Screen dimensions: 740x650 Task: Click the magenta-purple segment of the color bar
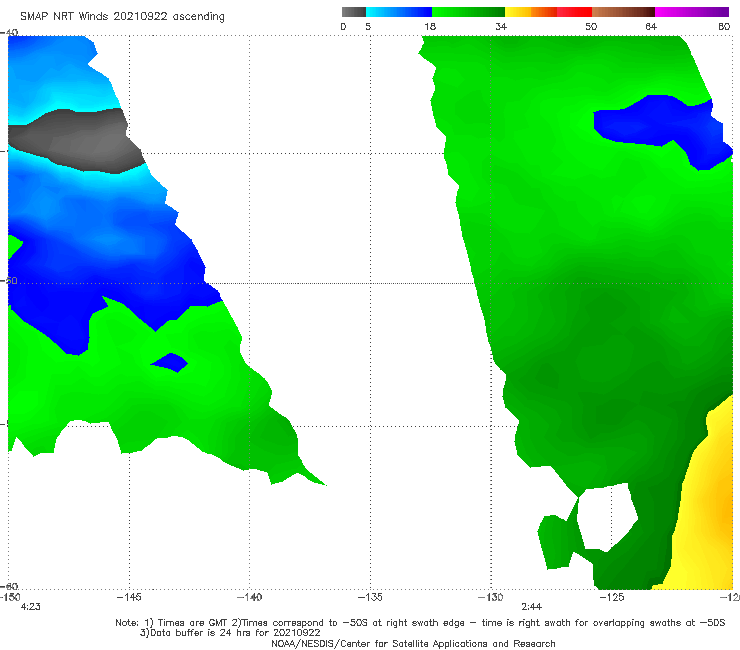692,12
